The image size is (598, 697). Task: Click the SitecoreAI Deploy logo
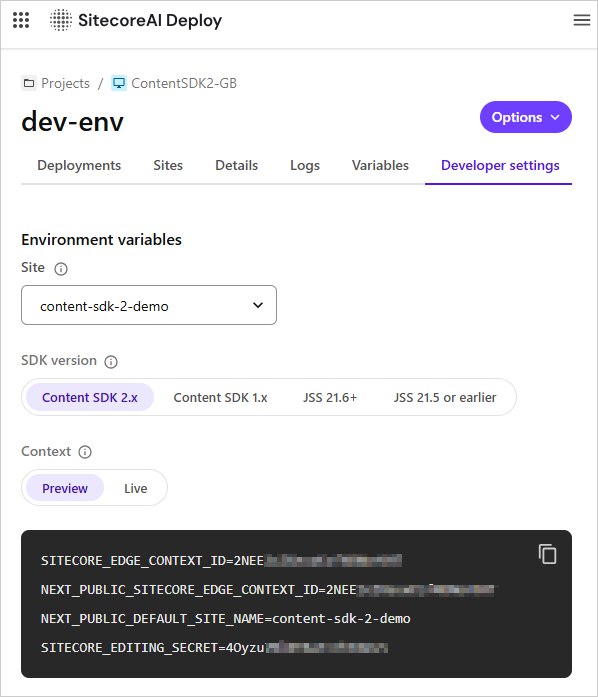click(x=60, y=20)
